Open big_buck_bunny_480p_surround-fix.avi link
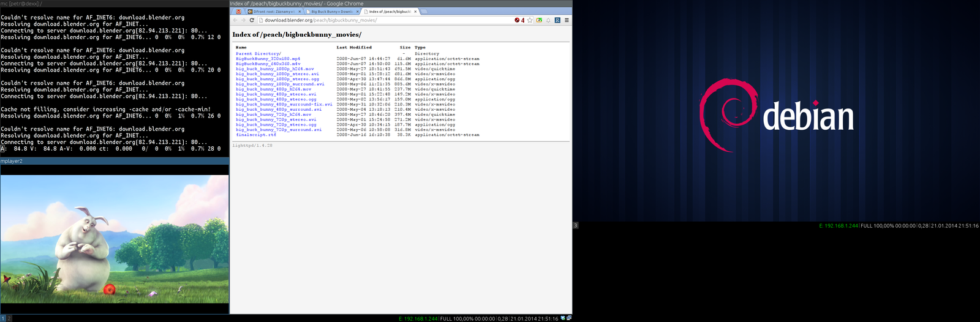This screenshot has height=322, width=980. [284, 104]
